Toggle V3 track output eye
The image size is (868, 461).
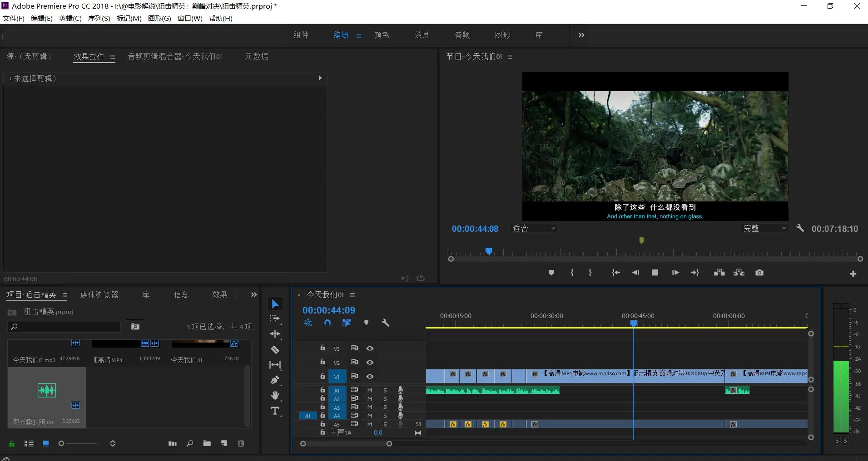pyautogui.click(x=370, y=348)
